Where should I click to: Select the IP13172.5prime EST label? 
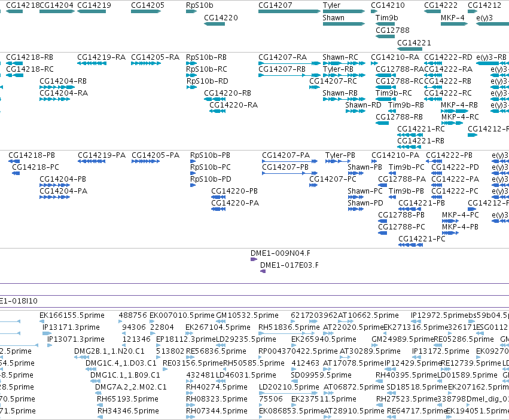pos(440,351)
